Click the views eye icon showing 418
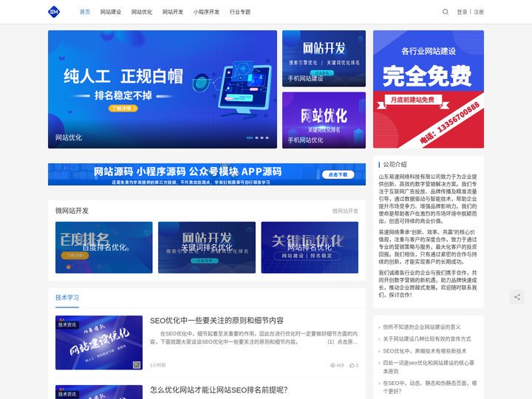This screenshot has height=399, width=532. click(332, 366)
